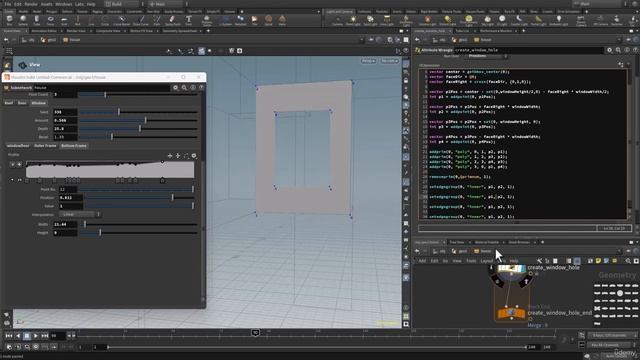Viewport: 640px width, 360px height.
Task: Open Main radial menu dropdown
Action: [x=167, y=4]
